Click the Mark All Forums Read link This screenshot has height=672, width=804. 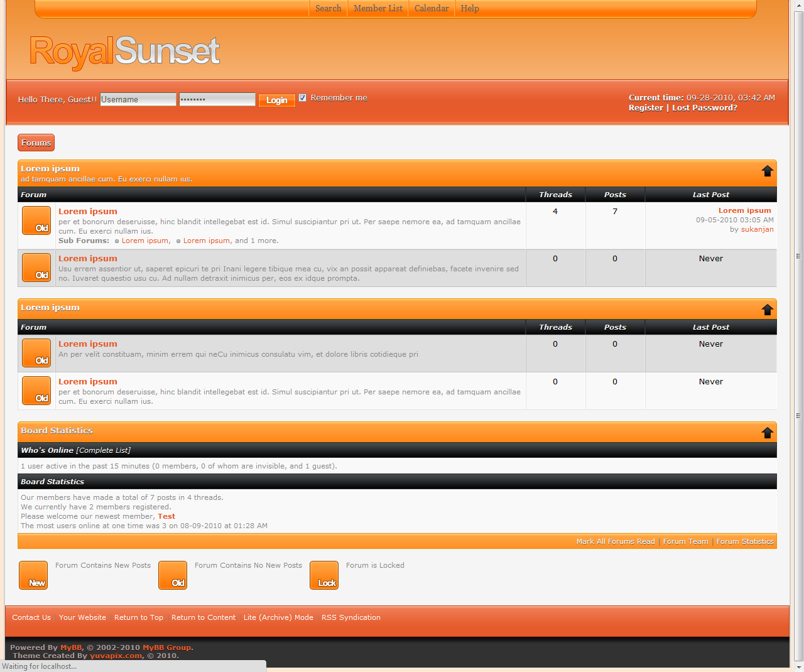pyautogui.click(x=615, y=541)
